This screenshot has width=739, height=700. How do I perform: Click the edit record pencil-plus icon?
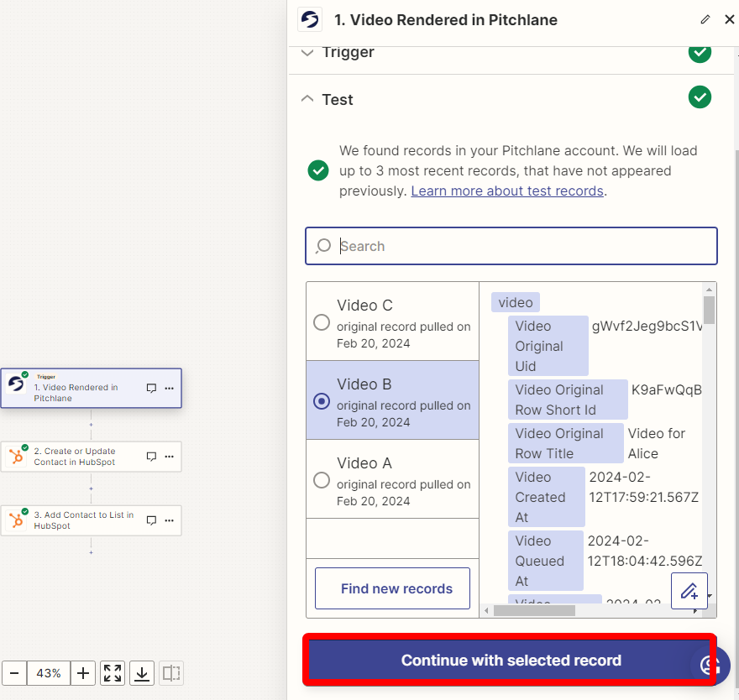[689, 591]
